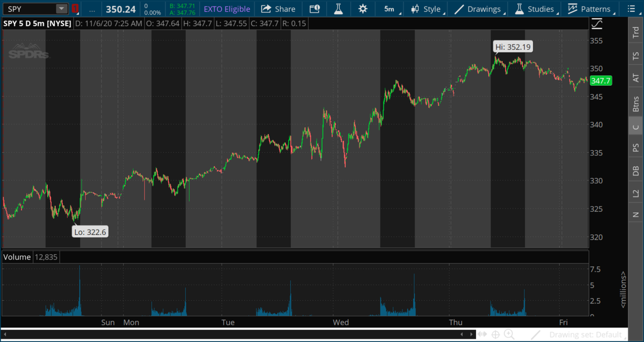Click the Lo: 322.6 price bubble

click(x=90, y=232)
